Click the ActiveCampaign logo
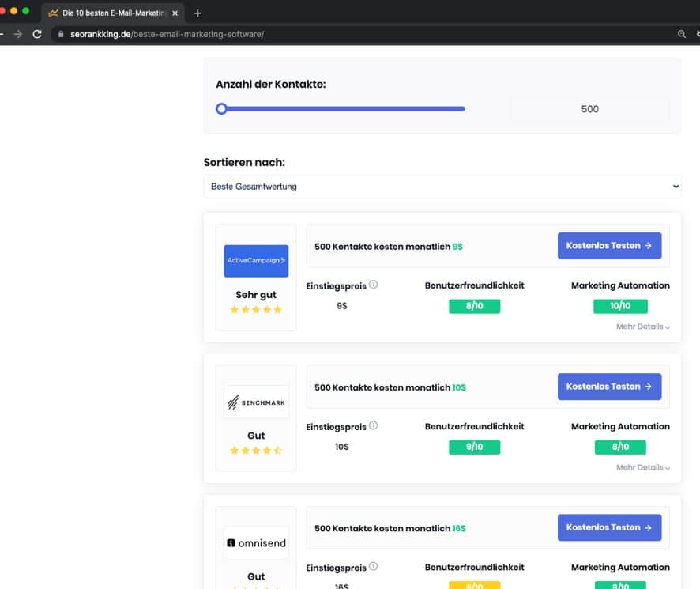This screenshot has height=589, width=700. (256, 260)
